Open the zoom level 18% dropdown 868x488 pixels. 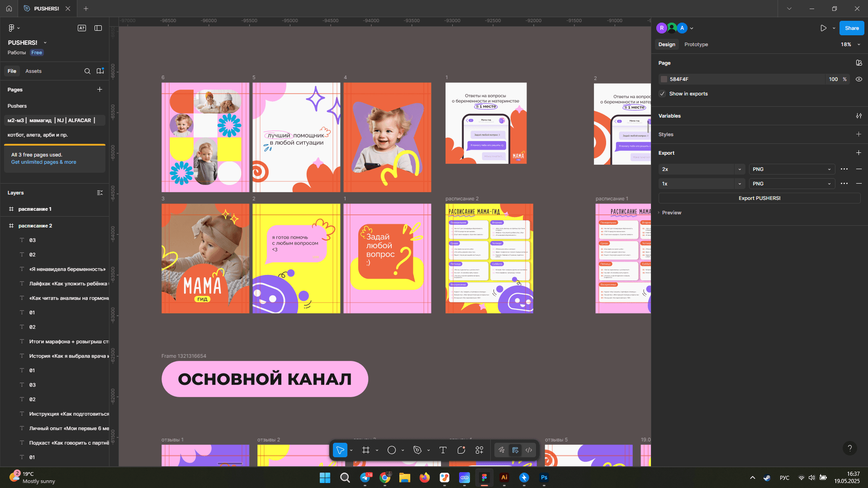point(850,44)
